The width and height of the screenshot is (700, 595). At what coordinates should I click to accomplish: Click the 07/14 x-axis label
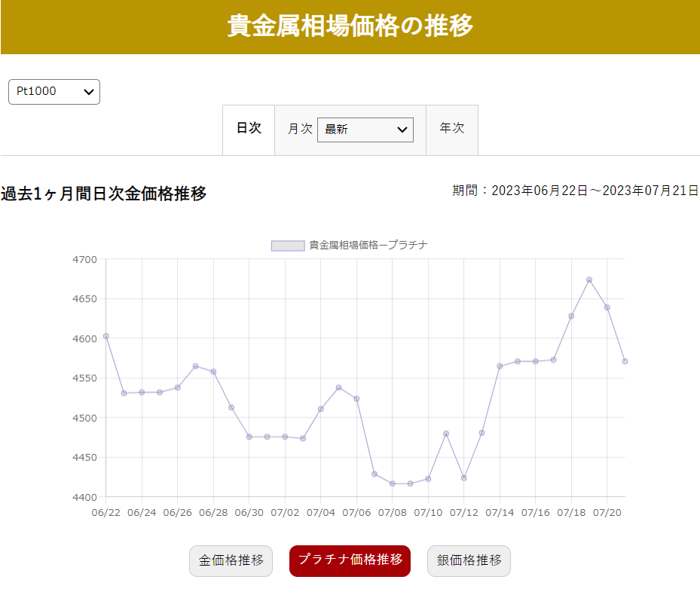click(x=500, y=512)
